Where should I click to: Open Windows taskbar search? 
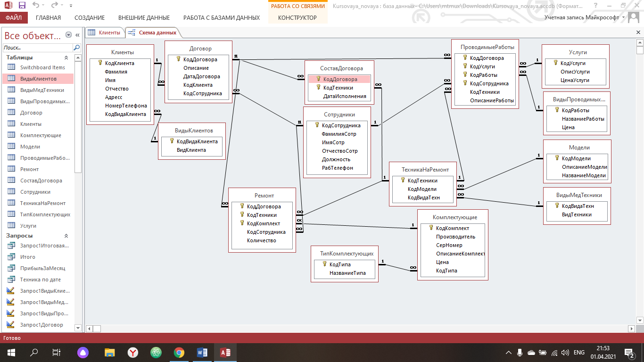pos(33,352)
